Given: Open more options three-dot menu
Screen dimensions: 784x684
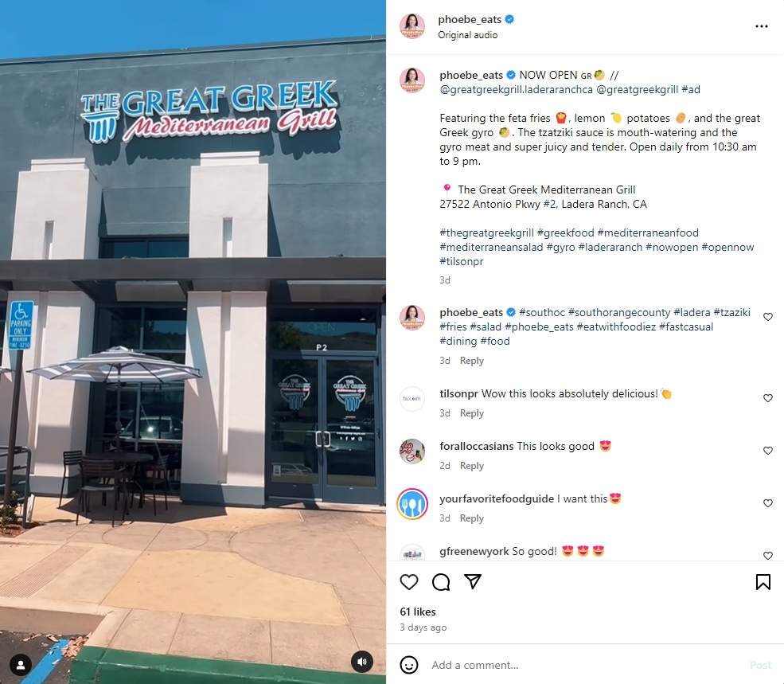Looking at the screenshot, I should point(762,26).
